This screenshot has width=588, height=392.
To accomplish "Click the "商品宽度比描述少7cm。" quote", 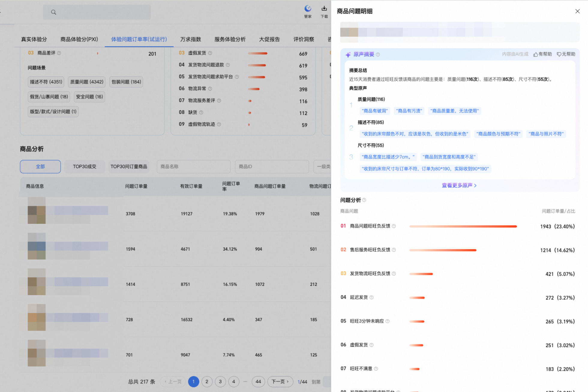I will [388, 157].
